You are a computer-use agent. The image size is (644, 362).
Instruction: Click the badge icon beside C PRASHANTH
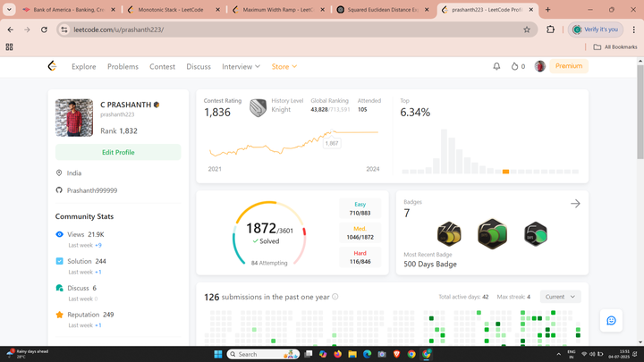coord(157,105)
